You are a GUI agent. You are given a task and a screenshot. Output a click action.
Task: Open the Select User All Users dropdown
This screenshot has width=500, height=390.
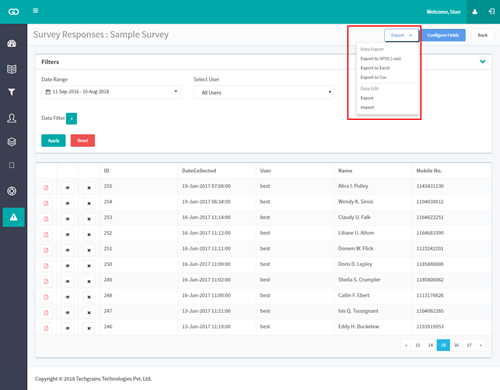point(263,92)
